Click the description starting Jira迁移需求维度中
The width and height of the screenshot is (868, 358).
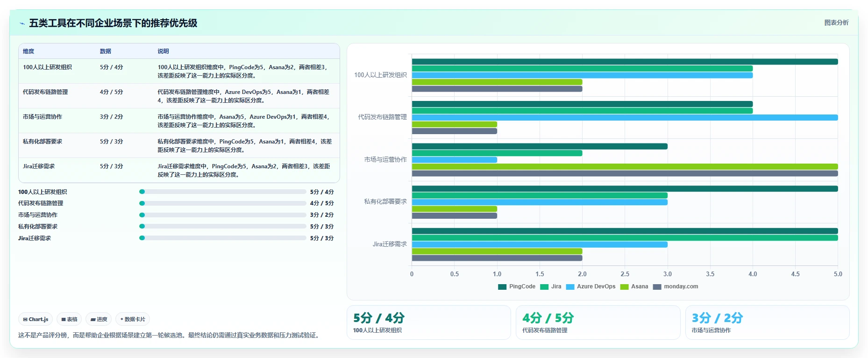point(244,171)
